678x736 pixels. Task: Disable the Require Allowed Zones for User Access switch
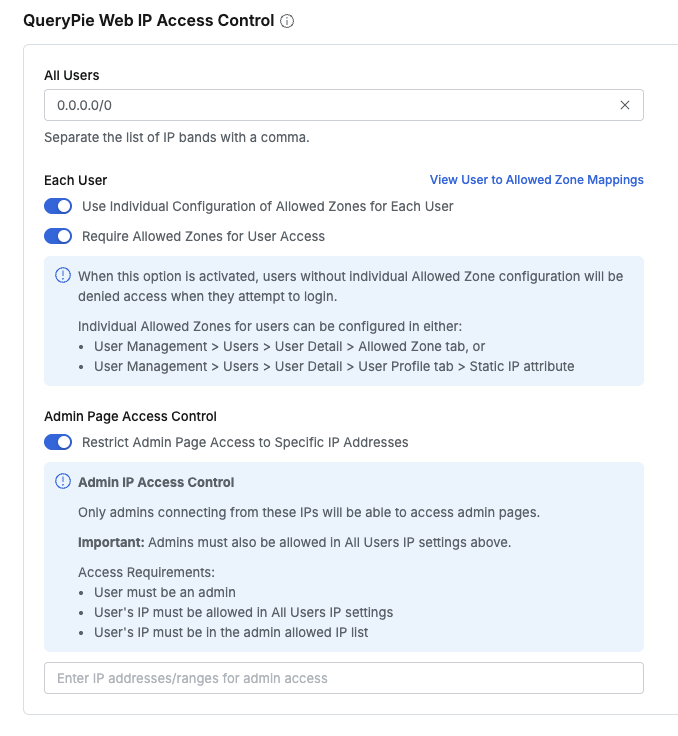58,236
